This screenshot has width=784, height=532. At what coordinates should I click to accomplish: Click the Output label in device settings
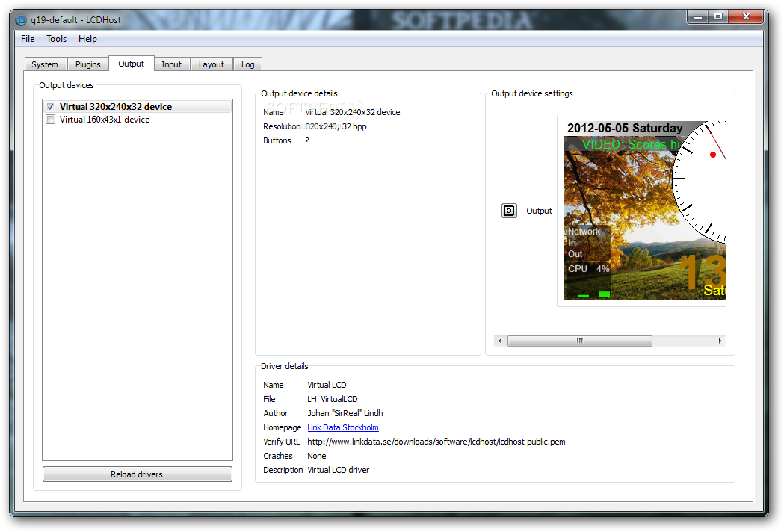(539, 211)
